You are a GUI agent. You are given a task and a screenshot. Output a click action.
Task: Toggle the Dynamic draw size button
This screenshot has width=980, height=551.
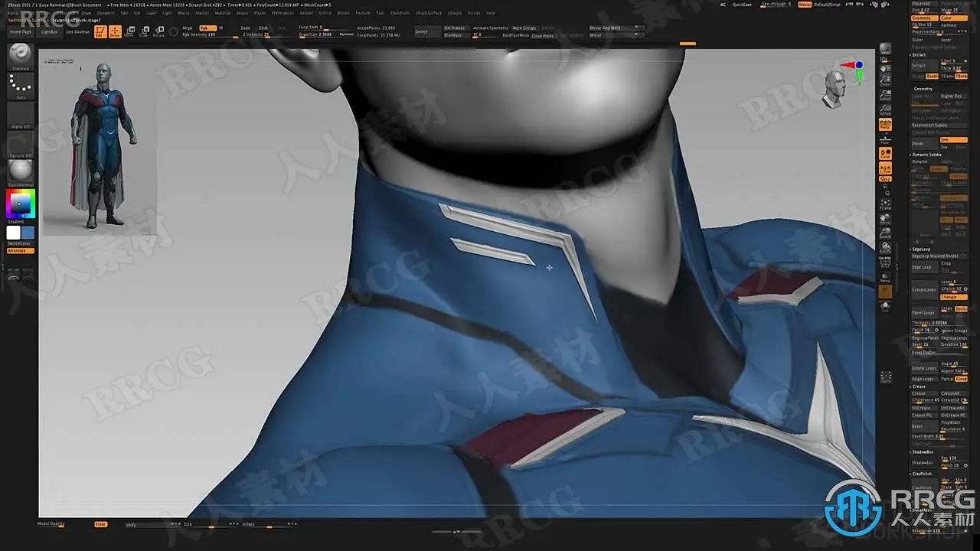(x=347, y=34)
